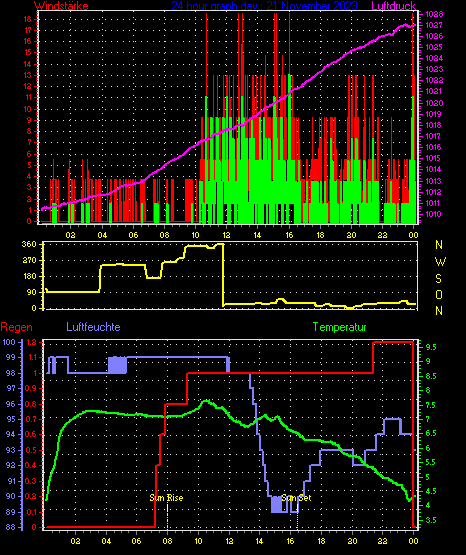Click the 270 wind direction axis value
The height and width of the screenshot is (555, 466).
(29, 260)
